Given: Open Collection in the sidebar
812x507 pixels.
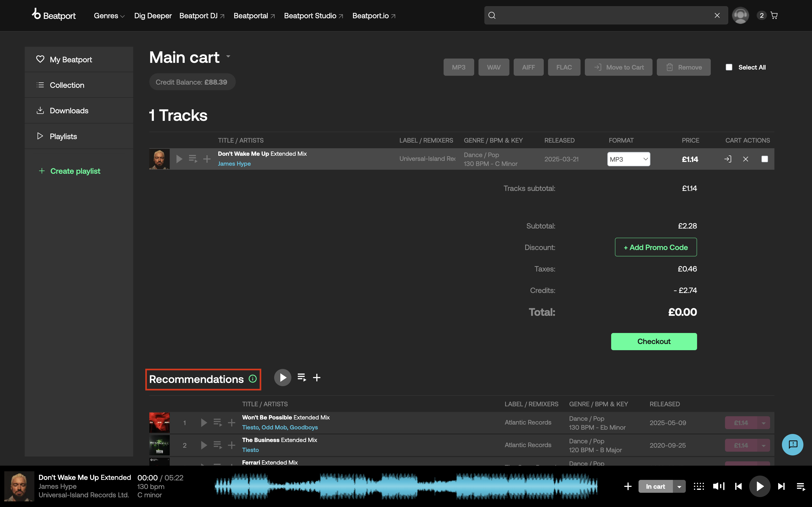Looking at the screenshot, I should coord(79,85).
